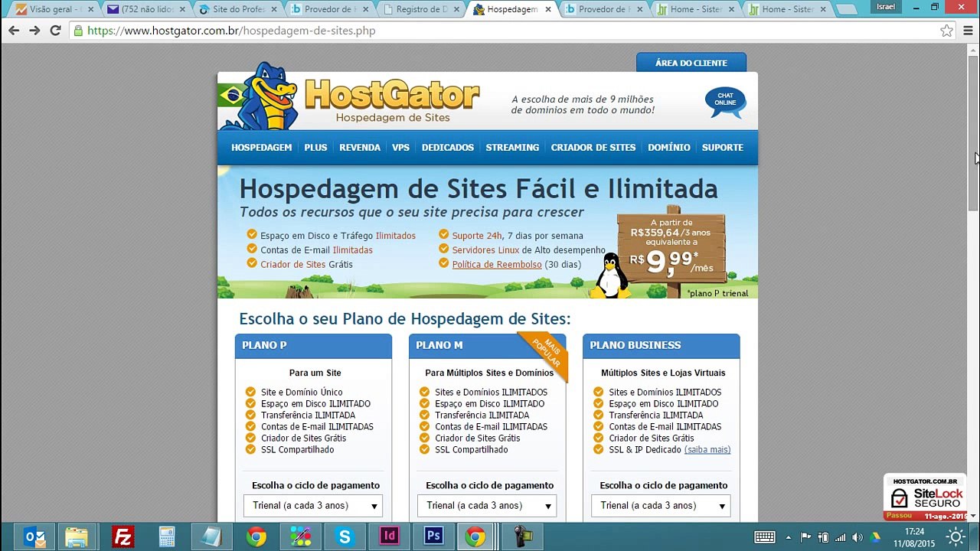Open the HostGator chat online bubble
980x551 pixels.
[x=725, y=102]
